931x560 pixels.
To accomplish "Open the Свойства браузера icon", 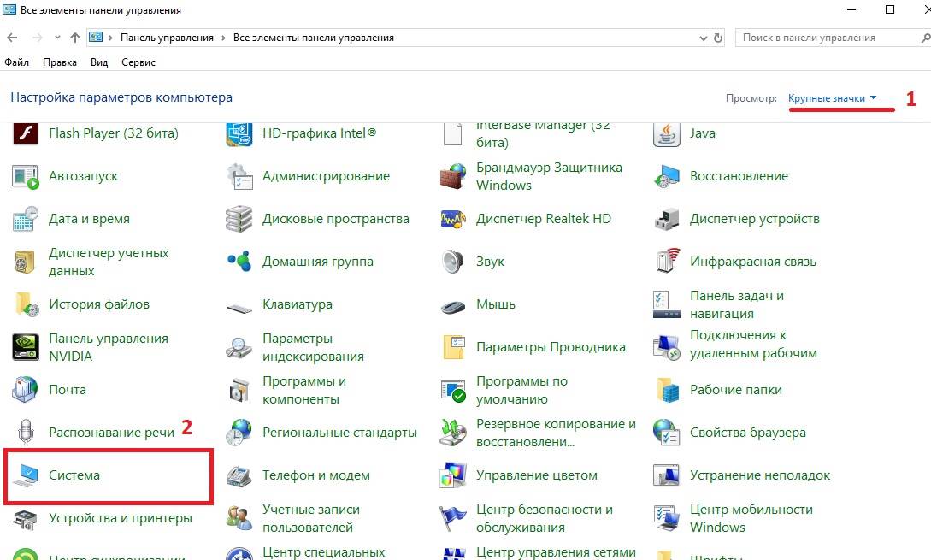I will pyautogui.click(x=666, y=433).
